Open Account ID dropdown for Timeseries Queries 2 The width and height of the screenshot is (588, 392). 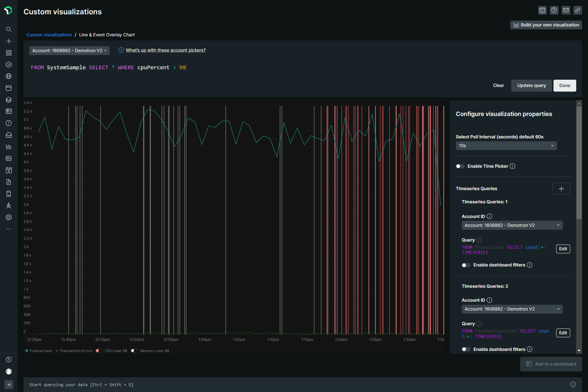pyautogui.click(x=512, y=309)
